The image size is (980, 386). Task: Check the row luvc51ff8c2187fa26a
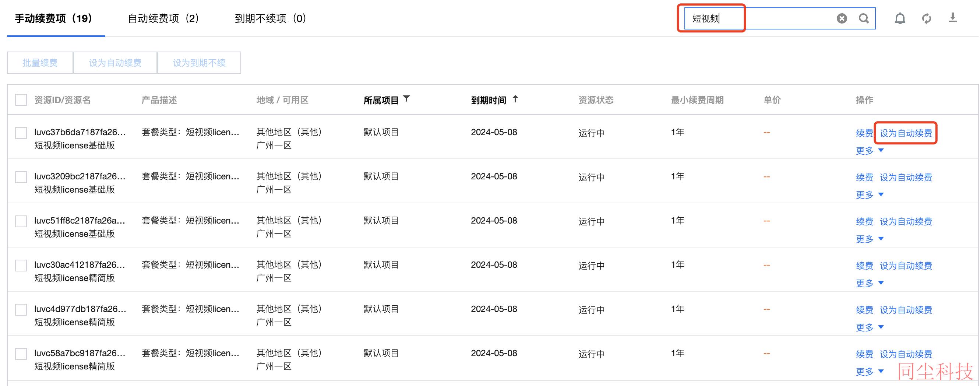[x=21, y=221]
